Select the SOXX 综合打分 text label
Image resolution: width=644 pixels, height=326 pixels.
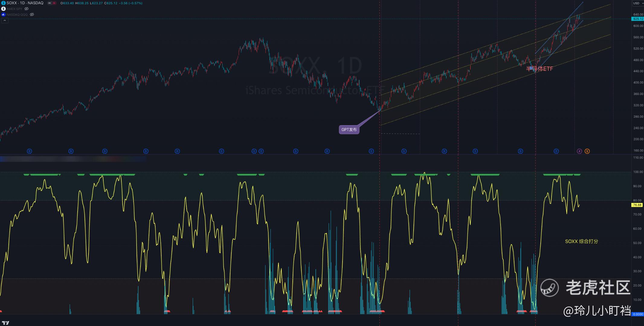click(581, 241)
